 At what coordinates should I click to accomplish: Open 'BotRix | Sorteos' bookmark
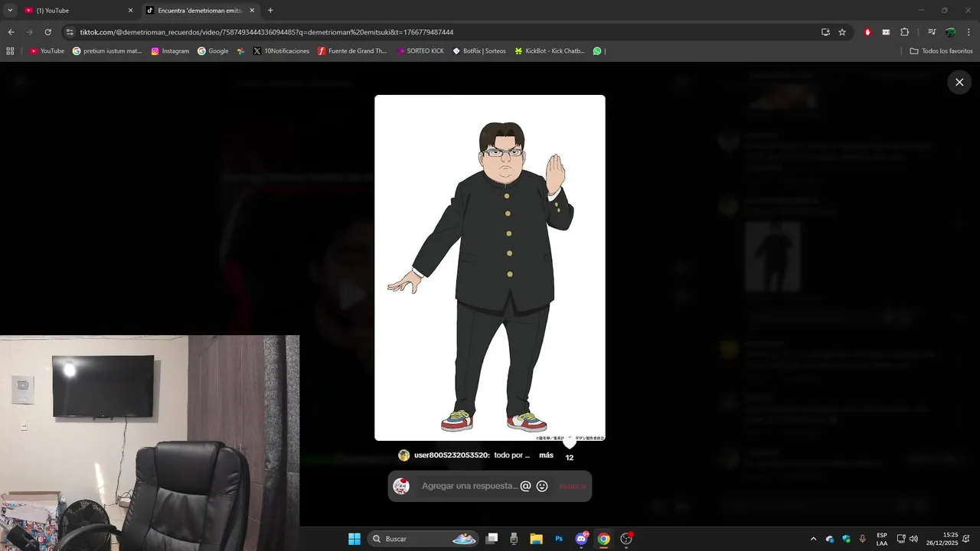479,51
